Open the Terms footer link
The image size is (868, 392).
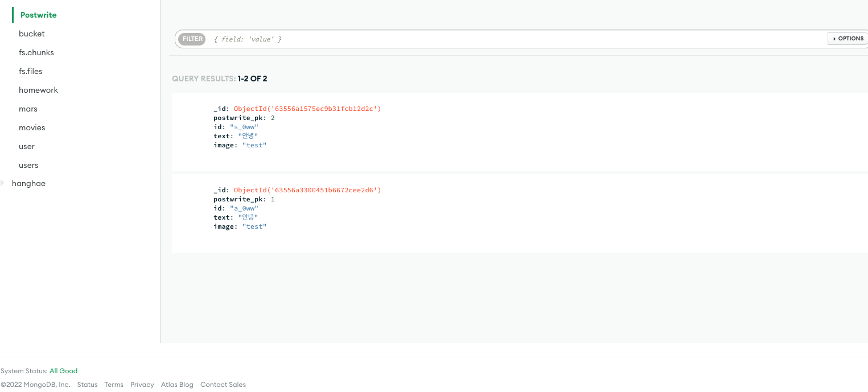coord(114,385)
